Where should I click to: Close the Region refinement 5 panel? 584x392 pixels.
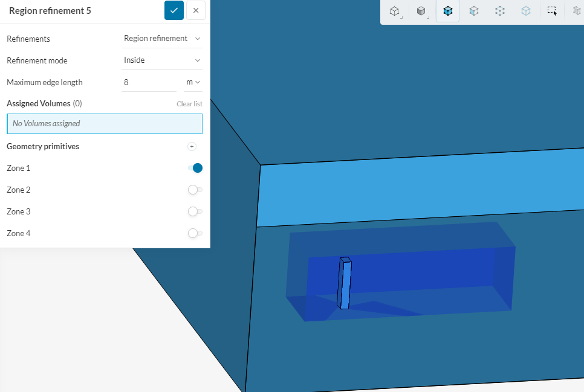click(196, 10)
